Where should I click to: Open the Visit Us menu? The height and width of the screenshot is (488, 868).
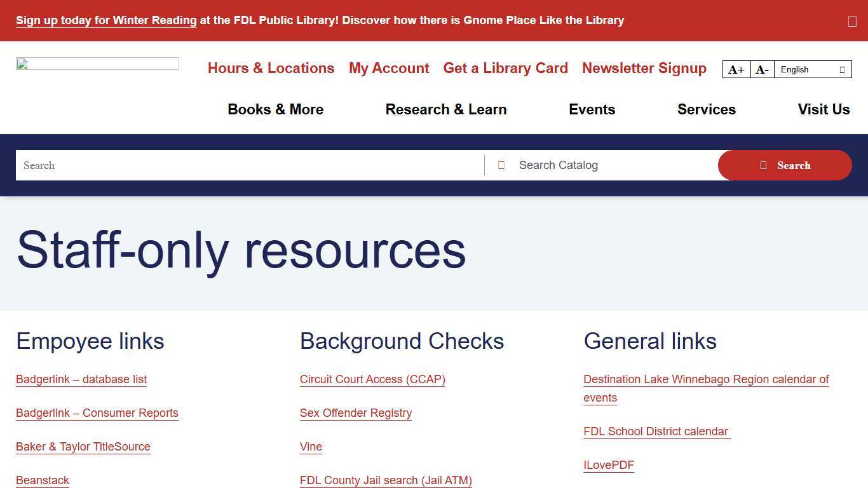coord(824,109)
